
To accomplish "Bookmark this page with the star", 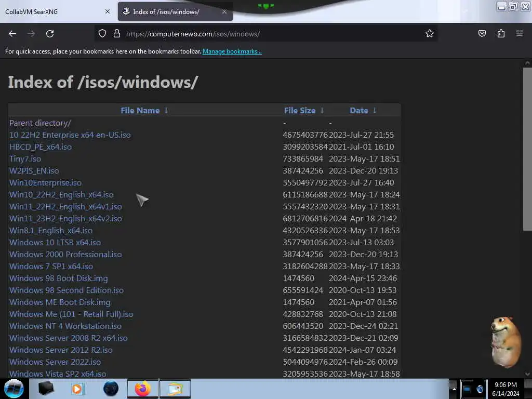I will coord(430,33).
